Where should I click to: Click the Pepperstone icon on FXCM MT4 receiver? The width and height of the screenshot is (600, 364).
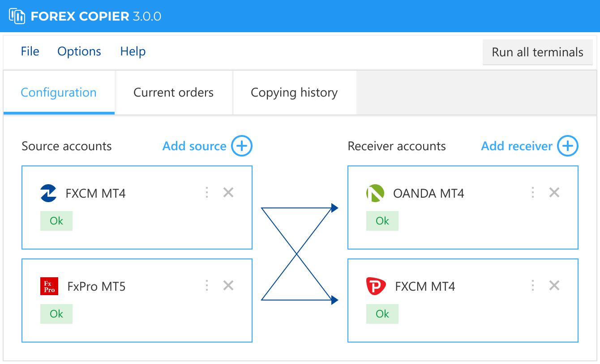click(x=374, y=286)
